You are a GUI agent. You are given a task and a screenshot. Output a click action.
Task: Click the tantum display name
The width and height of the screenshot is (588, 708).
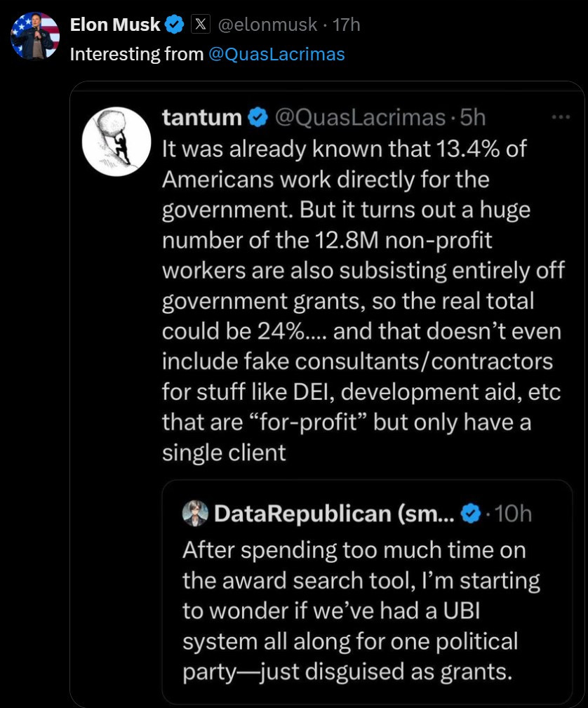[202, 117]
